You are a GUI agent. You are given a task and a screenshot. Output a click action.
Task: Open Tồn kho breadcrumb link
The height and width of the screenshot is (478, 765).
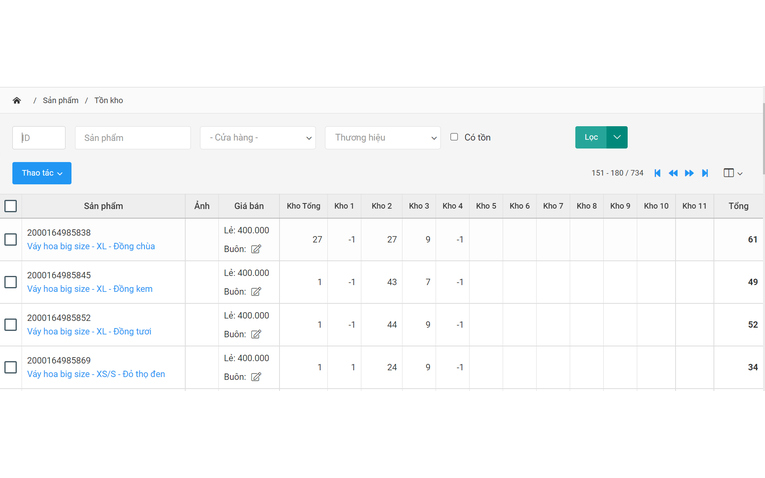tap(108, 100)
